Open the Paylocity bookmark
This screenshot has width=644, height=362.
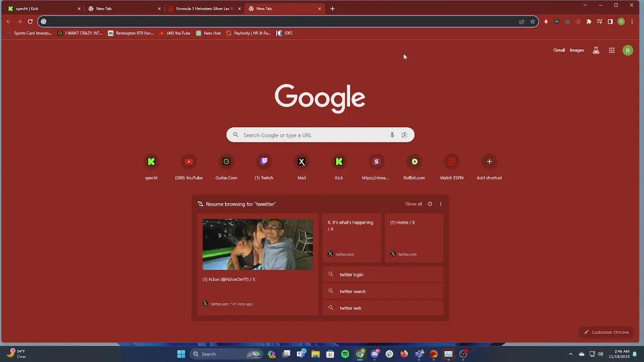pos(249,33)
